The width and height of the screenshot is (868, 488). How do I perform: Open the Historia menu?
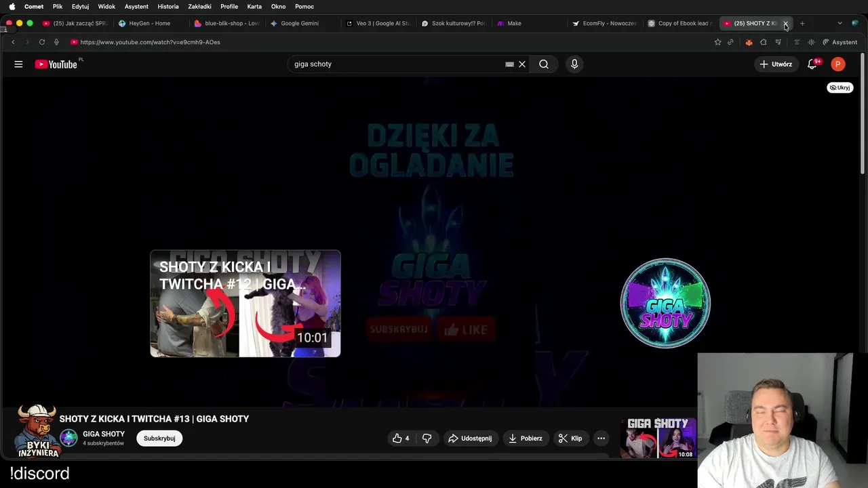click(168, 6)
